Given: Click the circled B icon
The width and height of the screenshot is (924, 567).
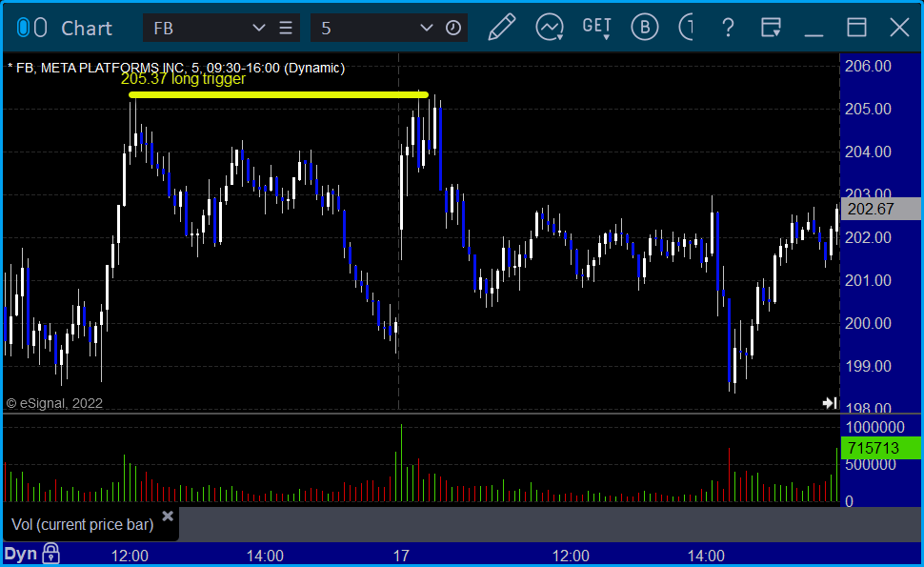Looking at the screenshot, I should [x=645, y=28].
